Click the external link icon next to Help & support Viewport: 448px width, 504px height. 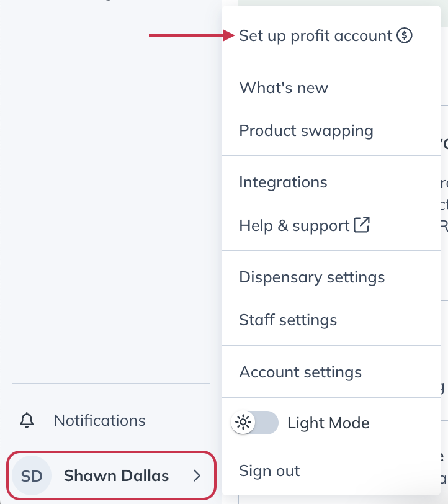tap(362, 224)
